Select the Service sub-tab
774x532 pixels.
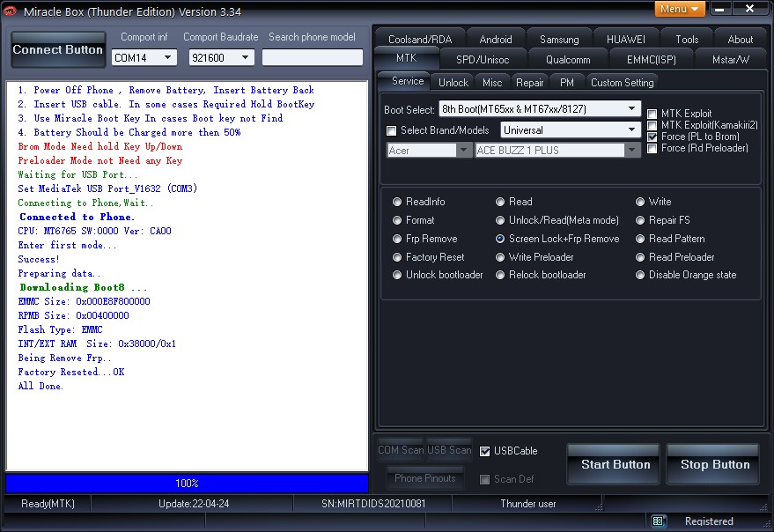pyautogui.click(x=407, y=81)
